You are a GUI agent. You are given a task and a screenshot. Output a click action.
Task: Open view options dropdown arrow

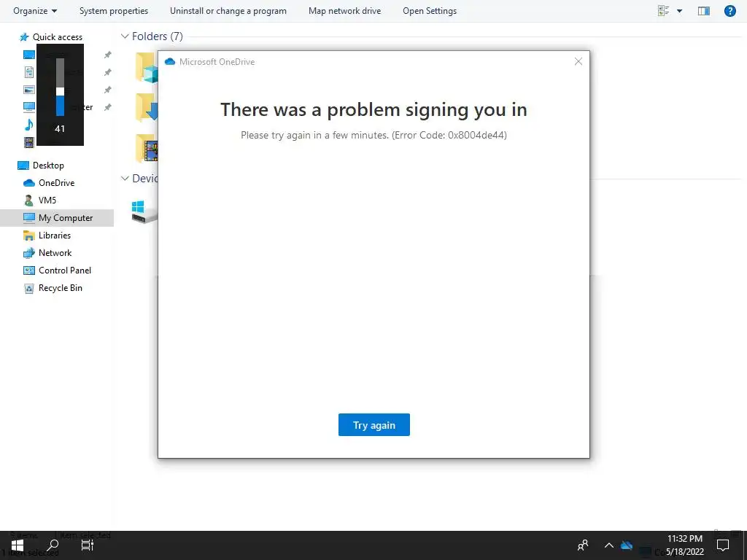(x=679, y=10)
